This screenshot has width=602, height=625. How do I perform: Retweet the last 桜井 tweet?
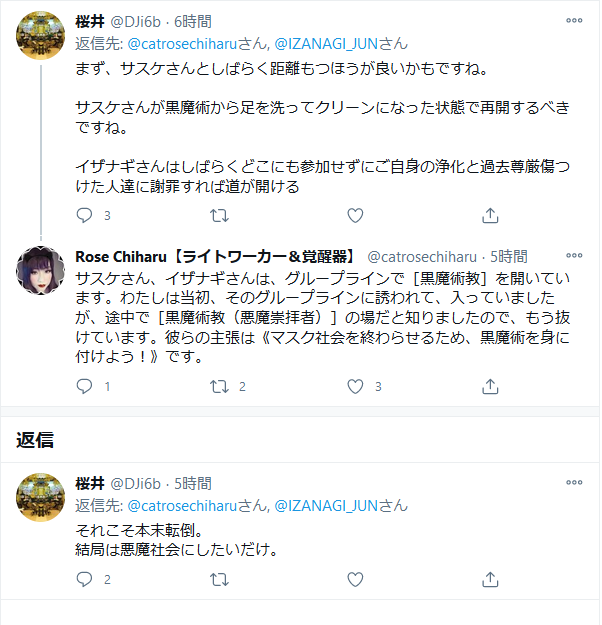pos(220,578)
